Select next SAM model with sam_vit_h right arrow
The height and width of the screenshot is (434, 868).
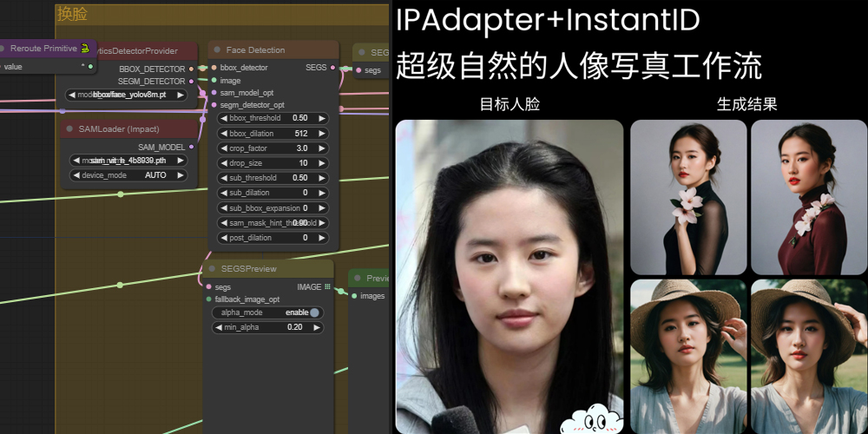(180, 161)
